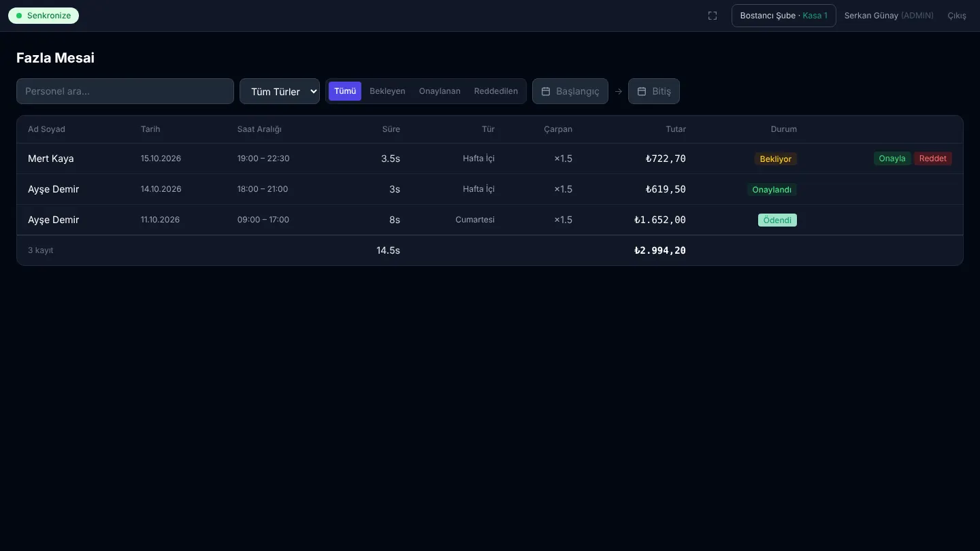Switch to the Onaylanan filter tab
This screenshot has width=980, height=551.
pyautogui.click(x=440, y=91)
